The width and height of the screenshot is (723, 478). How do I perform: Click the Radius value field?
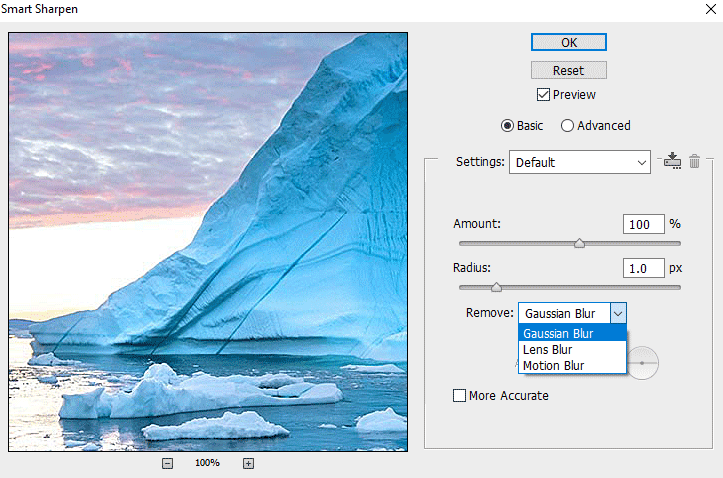click(644, 268)
